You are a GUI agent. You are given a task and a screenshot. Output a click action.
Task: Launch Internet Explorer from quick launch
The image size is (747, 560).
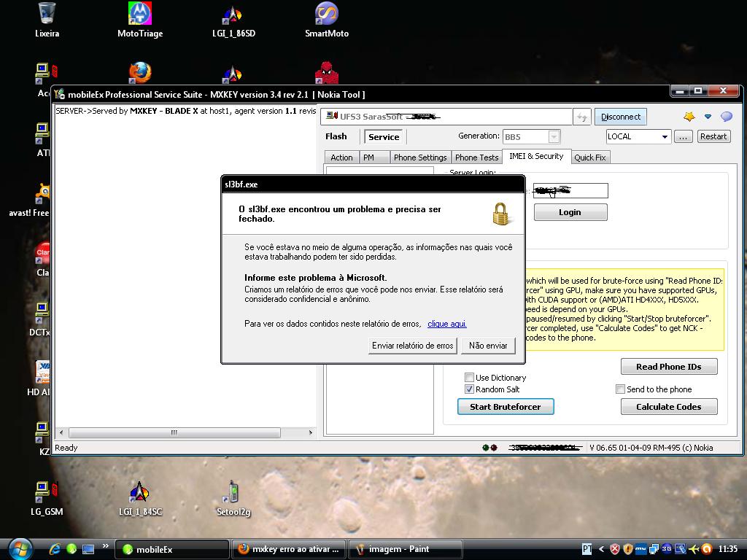coord(55,549)
